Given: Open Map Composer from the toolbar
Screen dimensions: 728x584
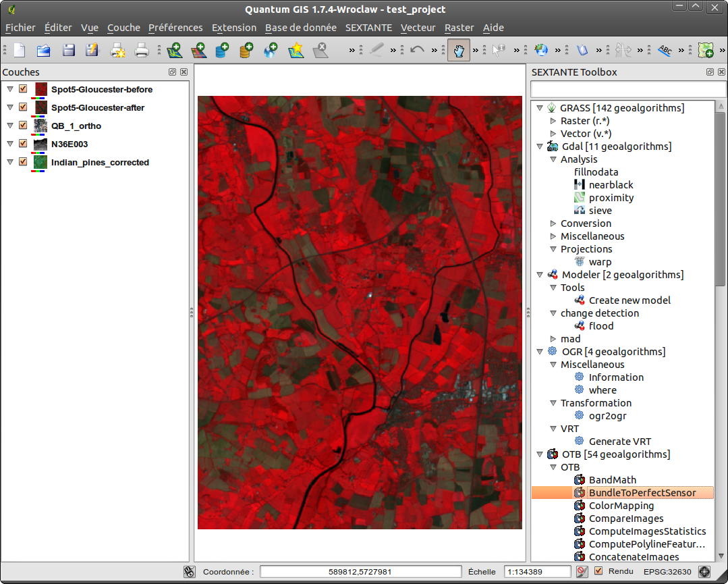Looking at the screenshot, I should [x=119, y=50].
